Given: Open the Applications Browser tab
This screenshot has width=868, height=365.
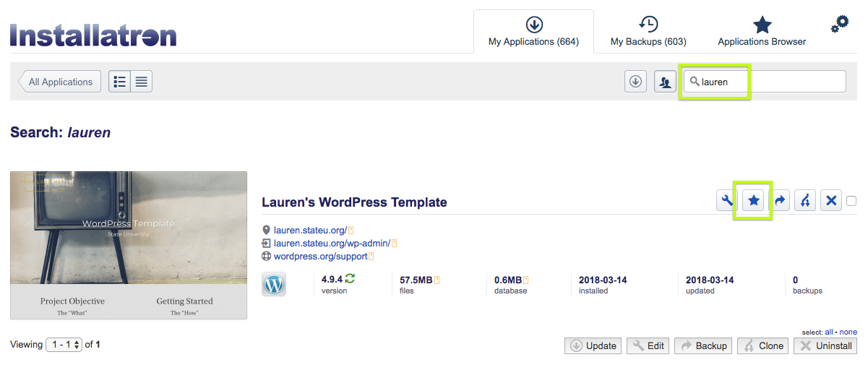Looking at the screenshot, I should click(762, 32).
